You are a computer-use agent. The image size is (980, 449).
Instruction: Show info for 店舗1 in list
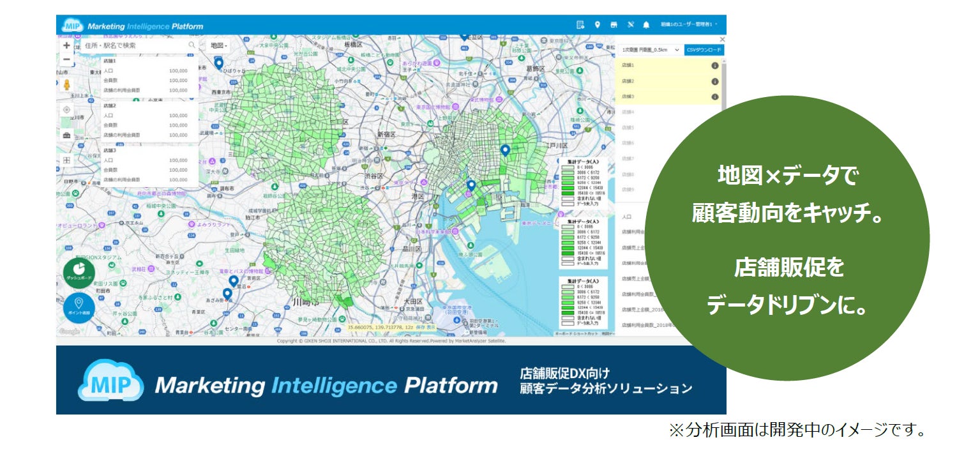714,66
